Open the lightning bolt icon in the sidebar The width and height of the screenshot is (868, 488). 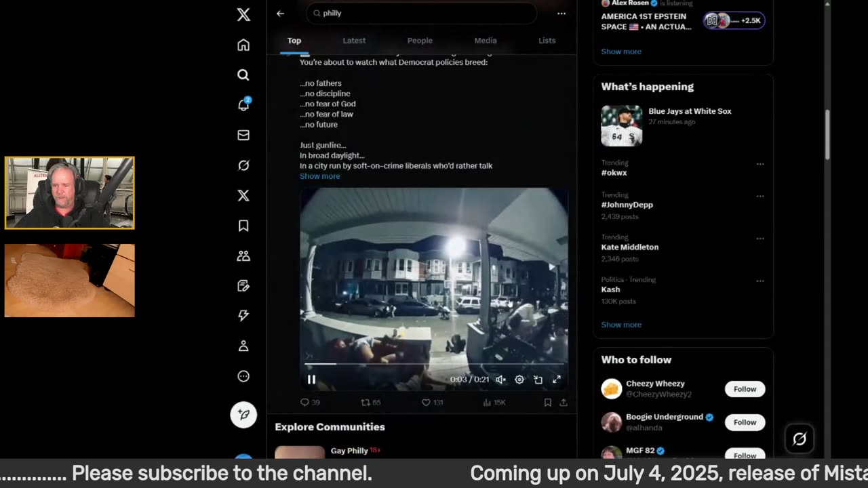coord(243,316)
